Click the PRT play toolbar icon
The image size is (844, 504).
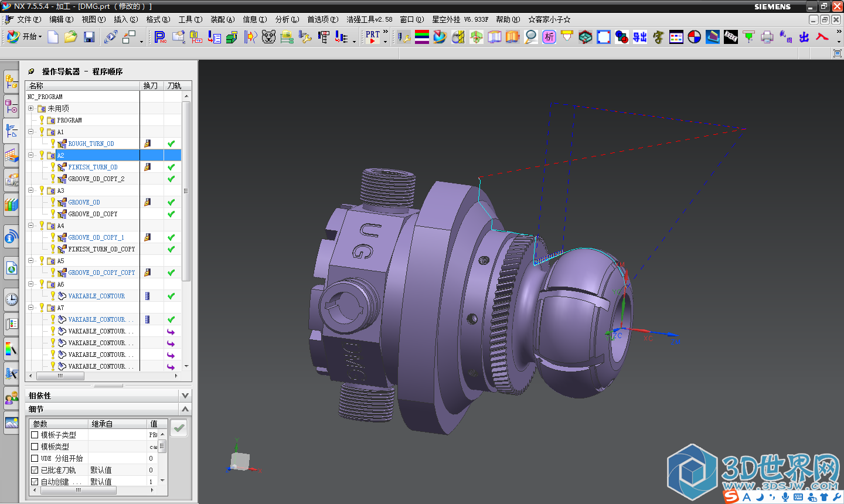[373, 37]
